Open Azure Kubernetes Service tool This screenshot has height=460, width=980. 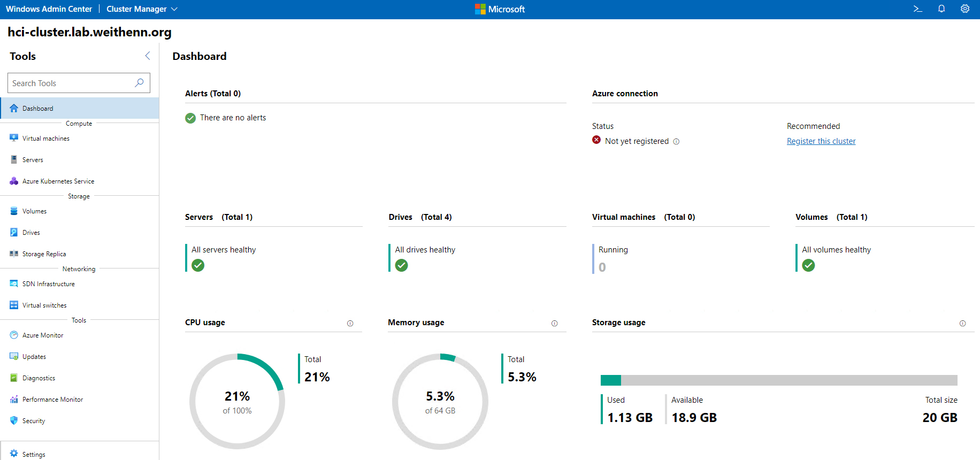pyautogui.click(x=80, y=181)
